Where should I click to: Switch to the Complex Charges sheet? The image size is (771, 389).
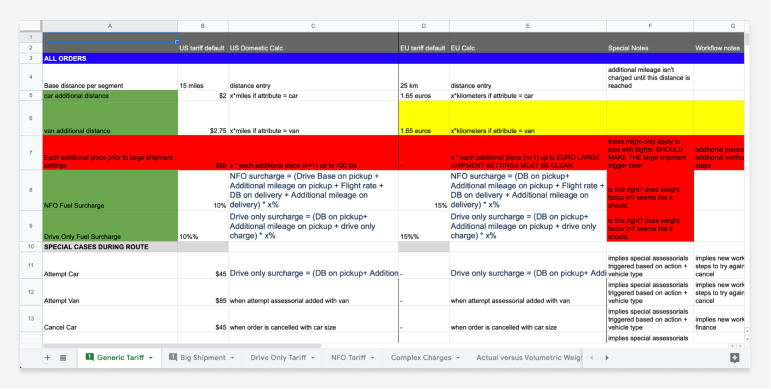420,358
